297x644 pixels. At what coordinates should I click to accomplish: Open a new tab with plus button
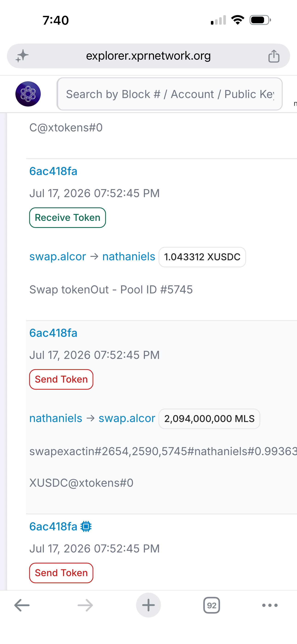coord(148,605)
